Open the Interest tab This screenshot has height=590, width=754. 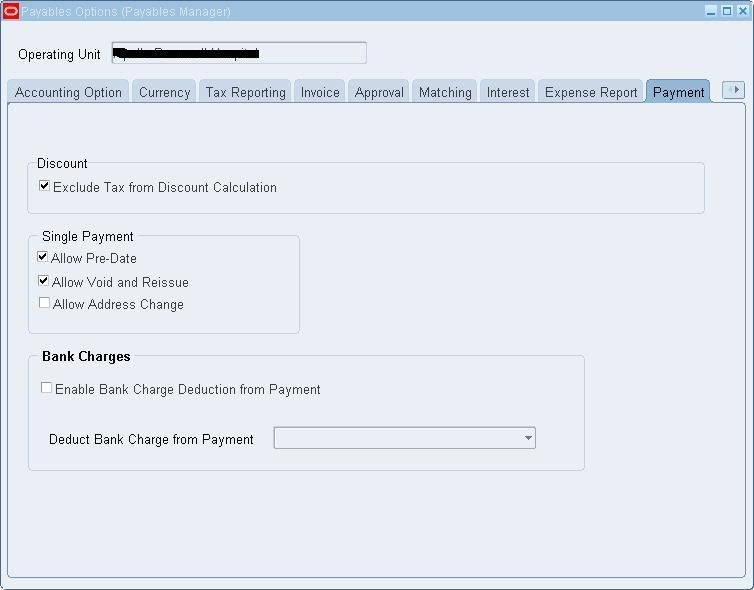[x=508, y=92]
